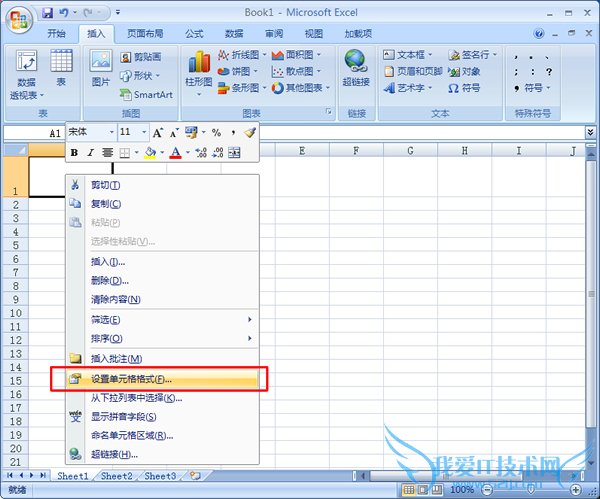Insert a PivotTable (数据透视表)

tap(26, 75)
